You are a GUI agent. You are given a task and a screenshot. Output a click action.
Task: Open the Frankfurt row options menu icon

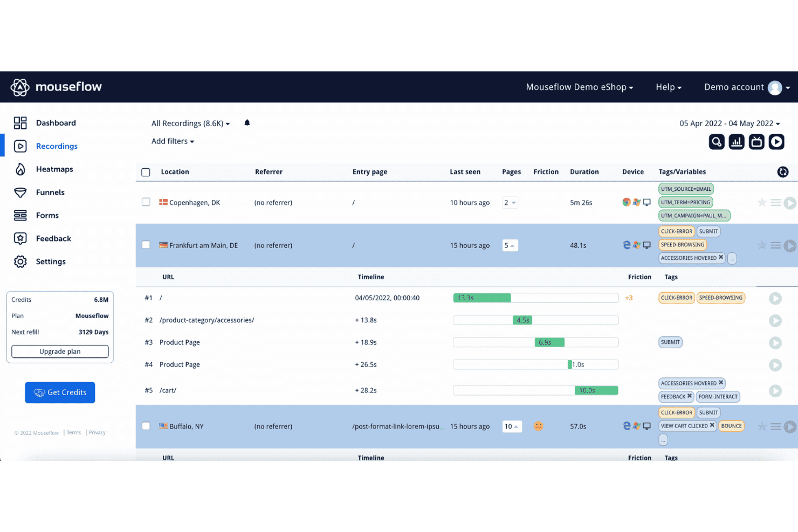point(776,245)
